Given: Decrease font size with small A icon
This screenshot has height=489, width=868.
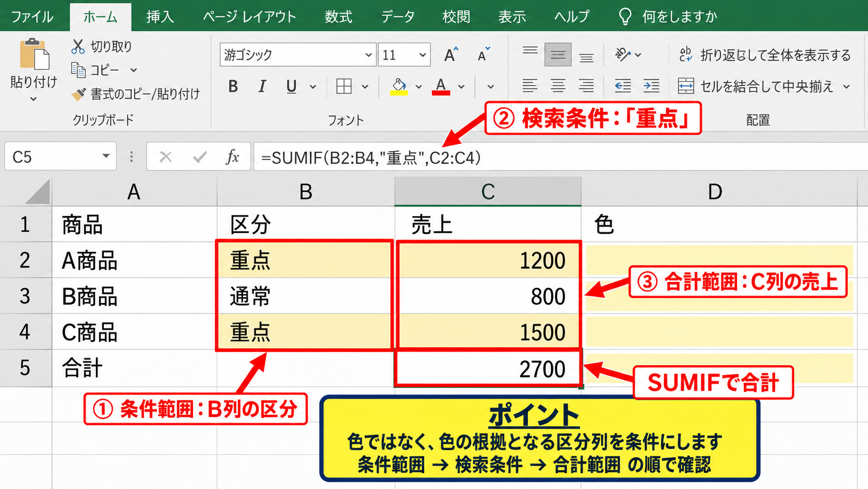Looking at the screenshot, I should tap(483, 55).
